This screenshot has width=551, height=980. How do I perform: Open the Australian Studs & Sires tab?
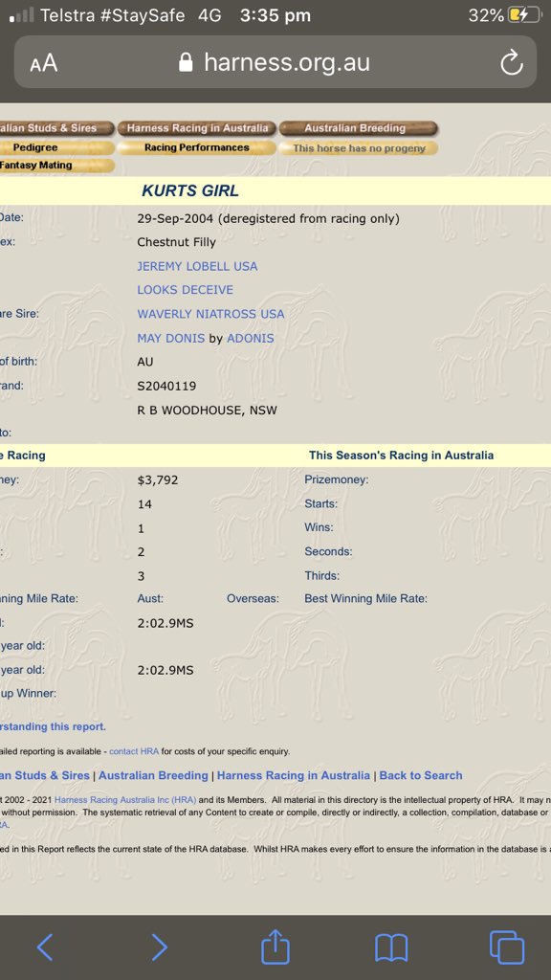[56, 128]
